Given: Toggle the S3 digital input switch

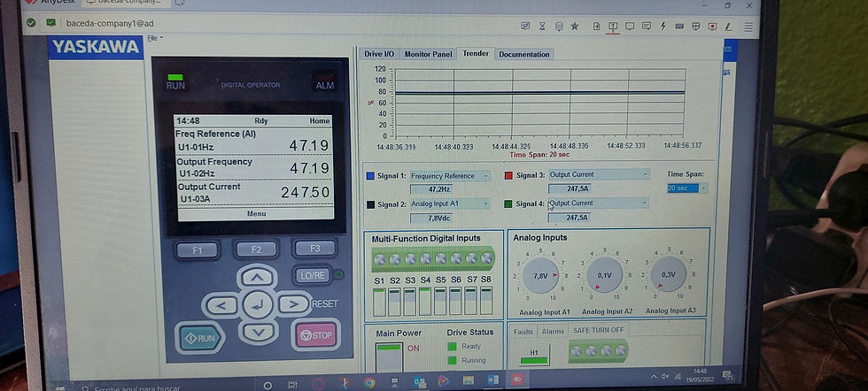Looking at the screenshot, I should coord(409,302).
